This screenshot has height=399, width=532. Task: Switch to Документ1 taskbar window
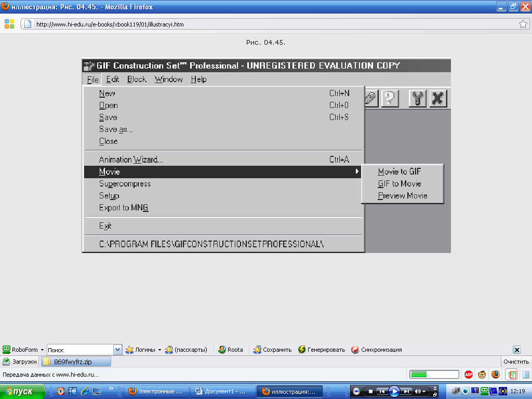coord(222,392)
